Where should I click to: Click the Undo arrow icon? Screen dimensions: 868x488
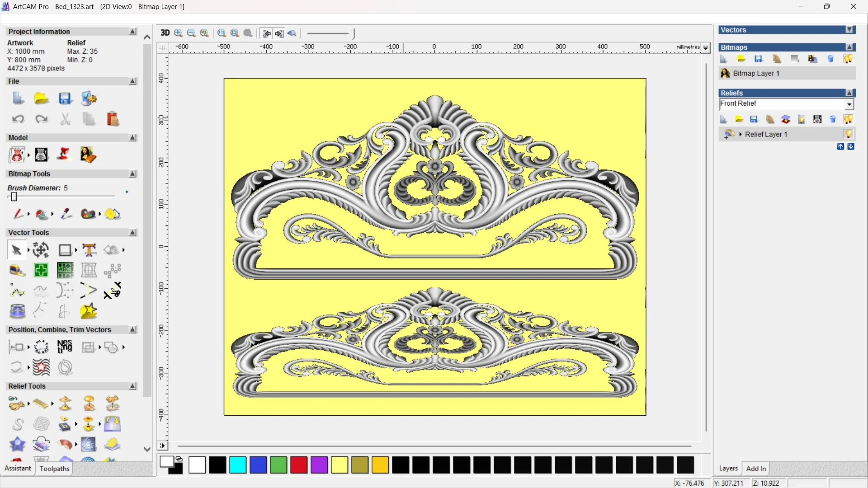(18, 119)
